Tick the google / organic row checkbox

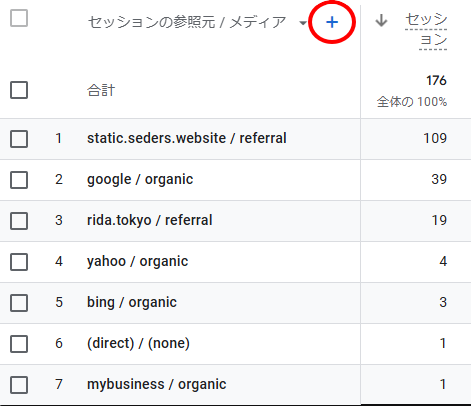tap(19, 180)
